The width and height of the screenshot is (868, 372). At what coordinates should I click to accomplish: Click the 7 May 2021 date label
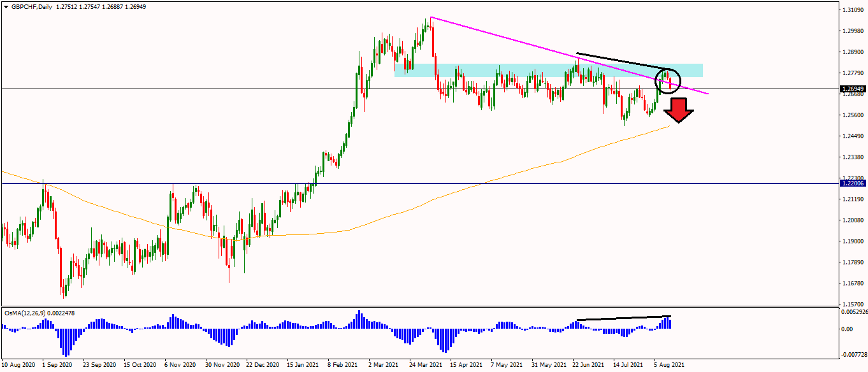point(506,365)
